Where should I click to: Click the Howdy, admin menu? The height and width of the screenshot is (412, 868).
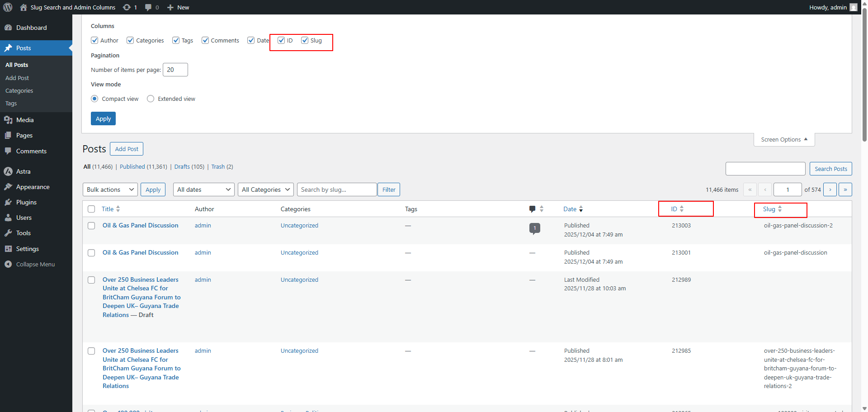pos(829,7)
